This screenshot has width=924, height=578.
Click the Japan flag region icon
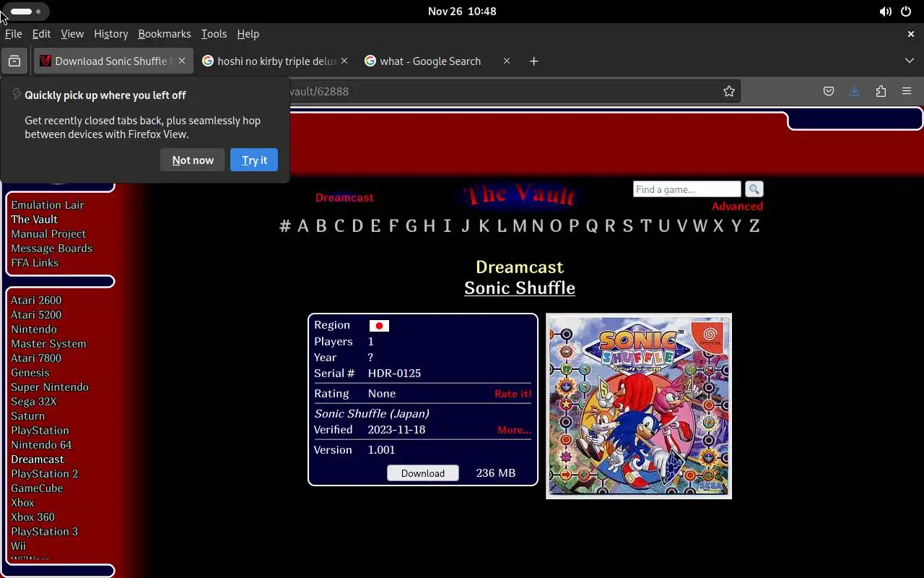379,326
